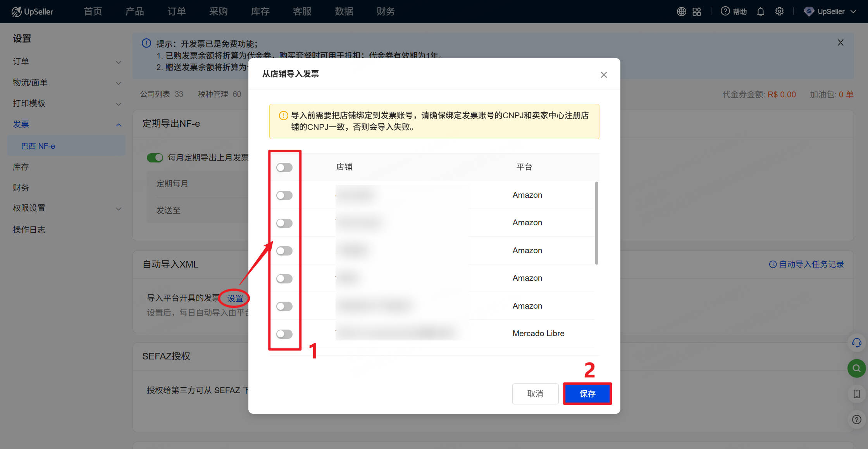Click the headset customer service icon

(x=856, y=343)
